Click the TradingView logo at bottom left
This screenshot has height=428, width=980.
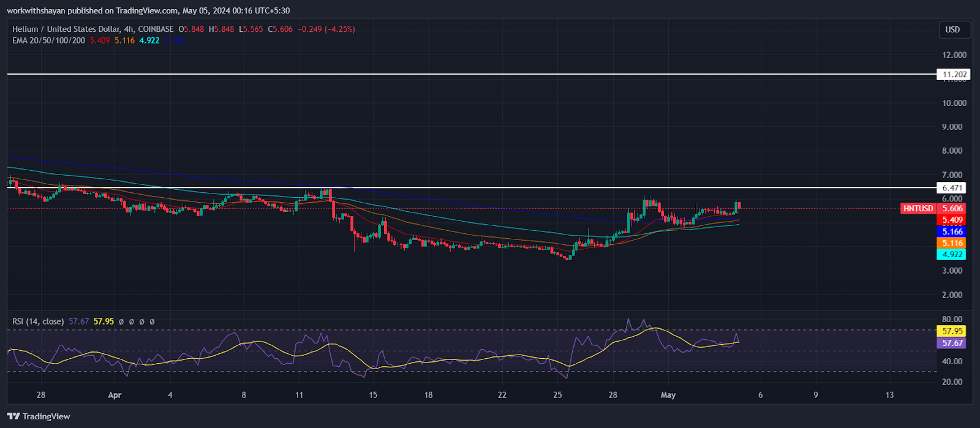pyautogui.click(x=39, y=416)
